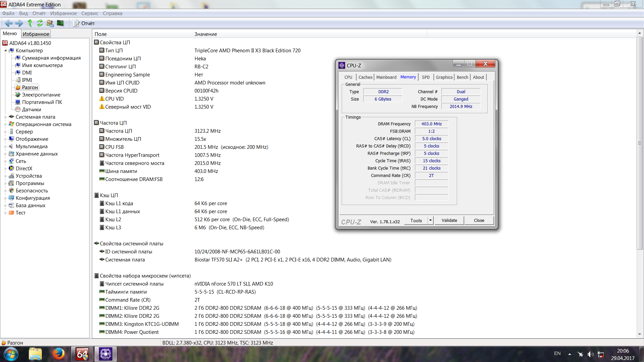Click the Validate button in CPU-Z
The height and width of the screenshot is (362, 644).
(449, 220)
